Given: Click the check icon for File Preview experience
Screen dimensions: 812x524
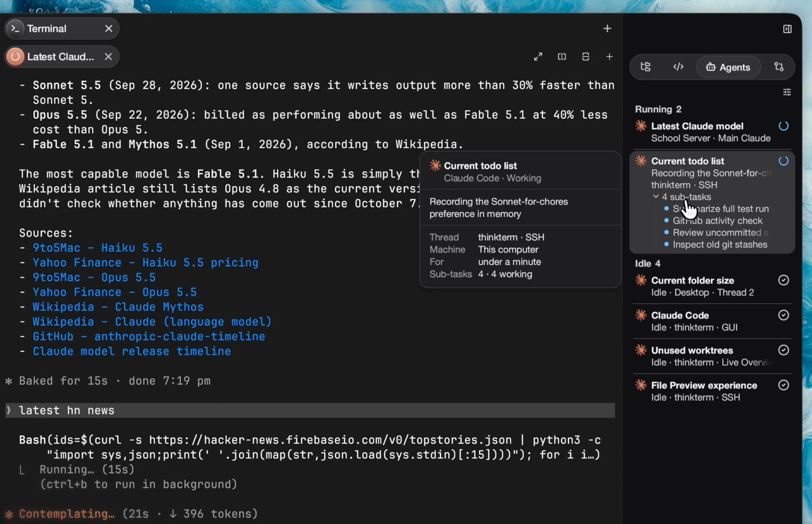Looking at the screenshot, I should 784,385.
